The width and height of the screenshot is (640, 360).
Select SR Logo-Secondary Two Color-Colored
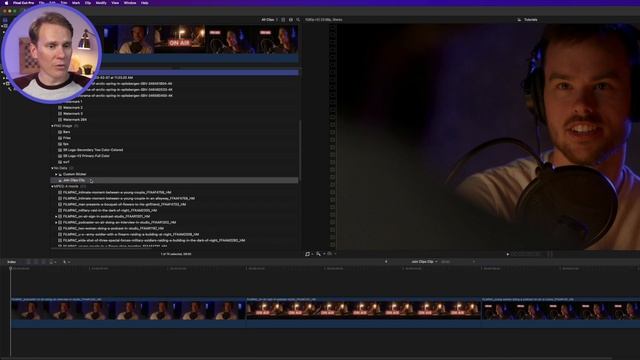[93, 150]
